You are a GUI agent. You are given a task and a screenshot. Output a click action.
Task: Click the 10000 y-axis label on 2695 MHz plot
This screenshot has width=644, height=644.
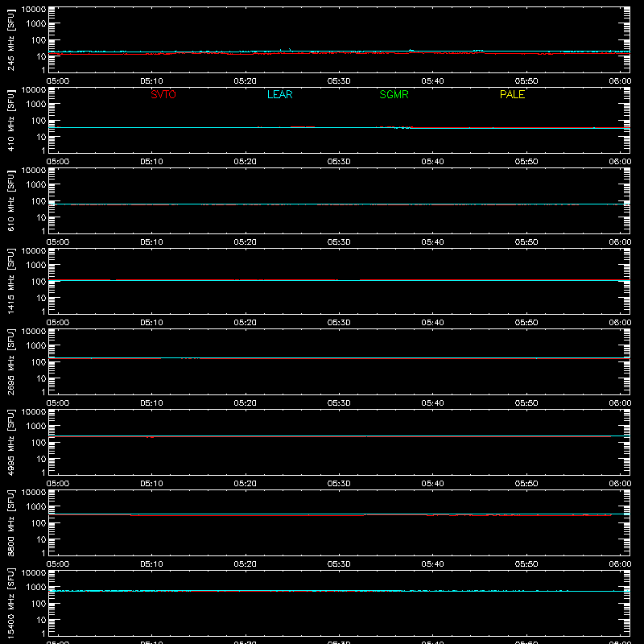tap(34, 332)
